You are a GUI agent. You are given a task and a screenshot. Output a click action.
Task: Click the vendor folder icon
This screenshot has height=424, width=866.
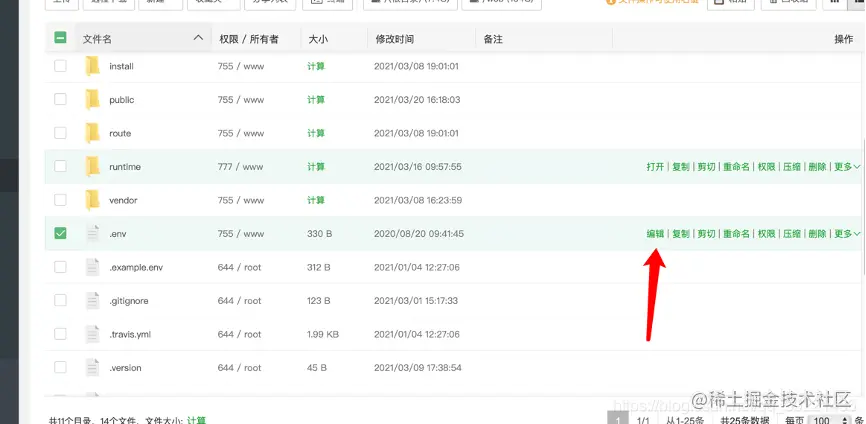pos(92,200)
